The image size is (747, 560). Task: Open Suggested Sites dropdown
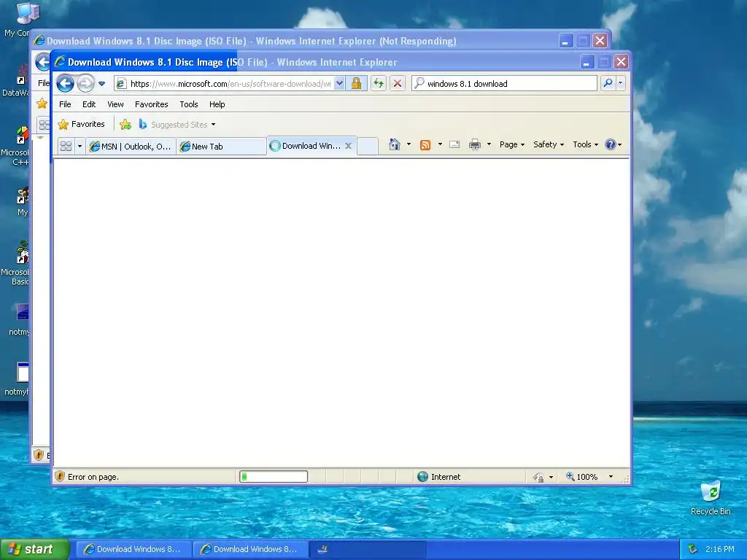[177, 124]
